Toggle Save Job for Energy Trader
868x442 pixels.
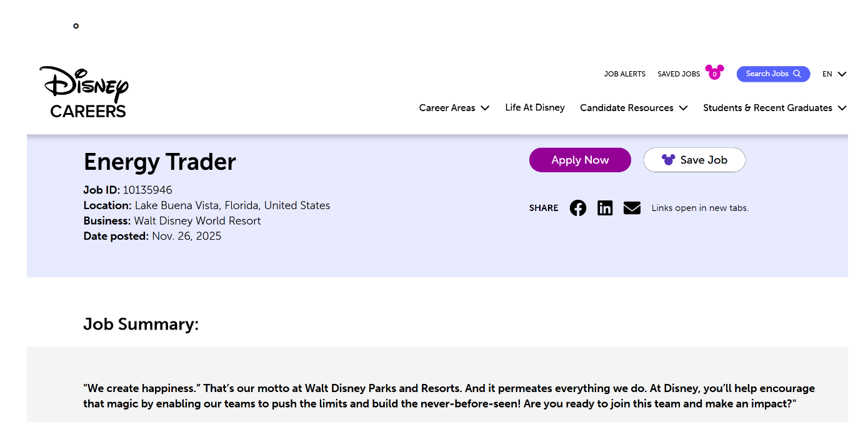pyautogui.click(x=694, y=160)
